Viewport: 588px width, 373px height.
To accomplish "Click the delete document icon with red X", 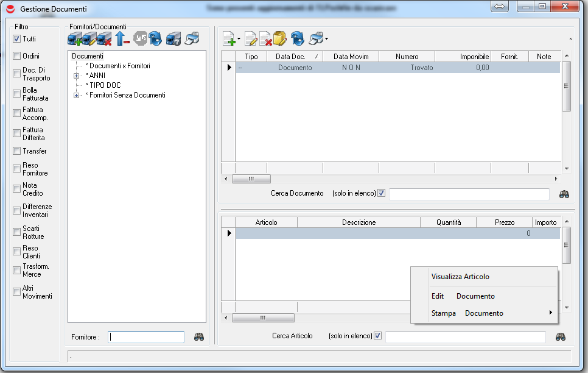I will pyautogui.click(x=265, y=40).
